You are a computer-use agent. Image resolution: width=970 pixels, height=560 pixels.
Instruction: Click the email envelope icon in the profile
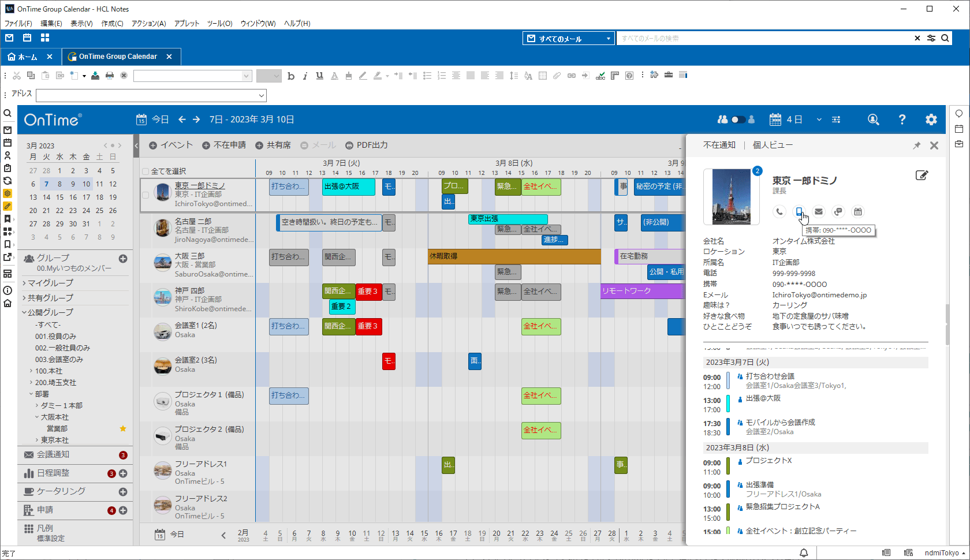(819, 212)
